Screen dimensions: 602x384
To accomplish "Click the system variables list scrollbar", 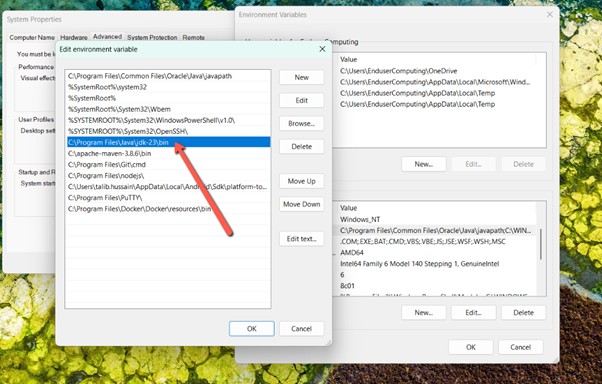I will click(541, 245).
